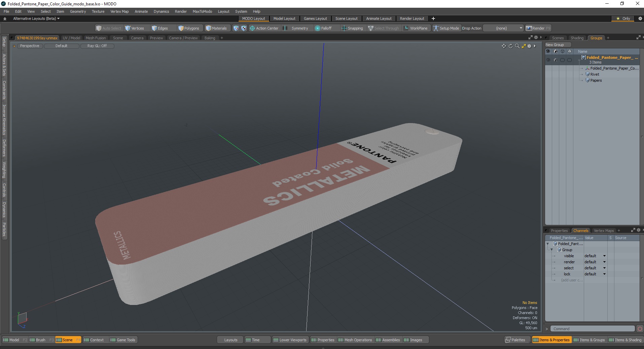
Task: Open the Drop Action (none) dropdown
Action: [x=503, y=28]
